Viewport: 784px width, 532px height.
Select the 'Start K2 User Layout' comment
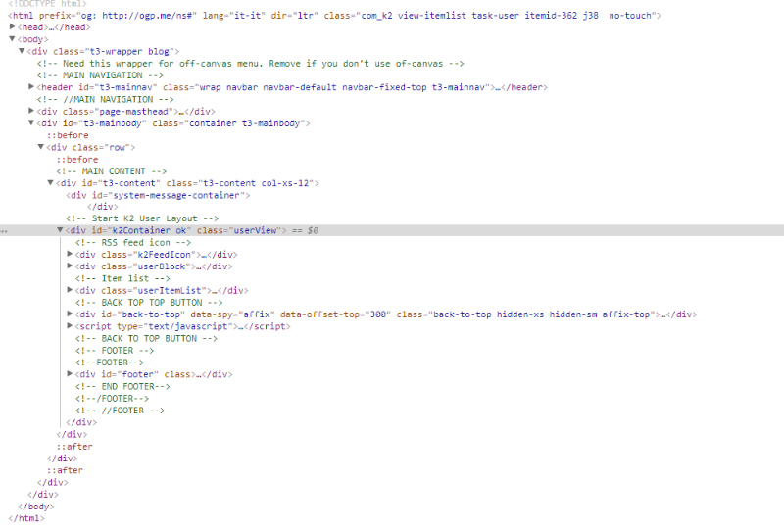coord(142,218)
